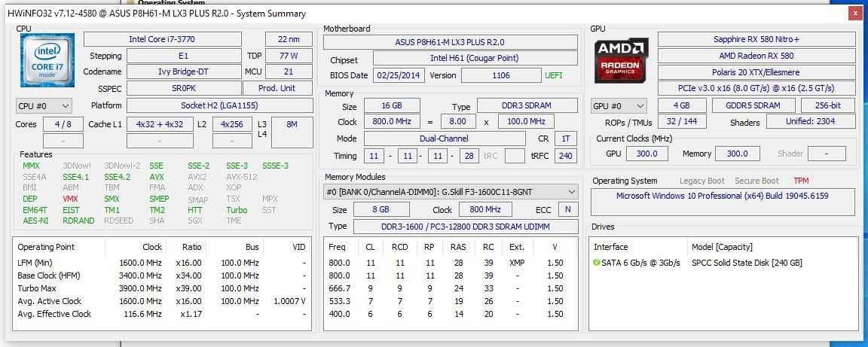Click the AES-NI feature label

coord(35,221)
